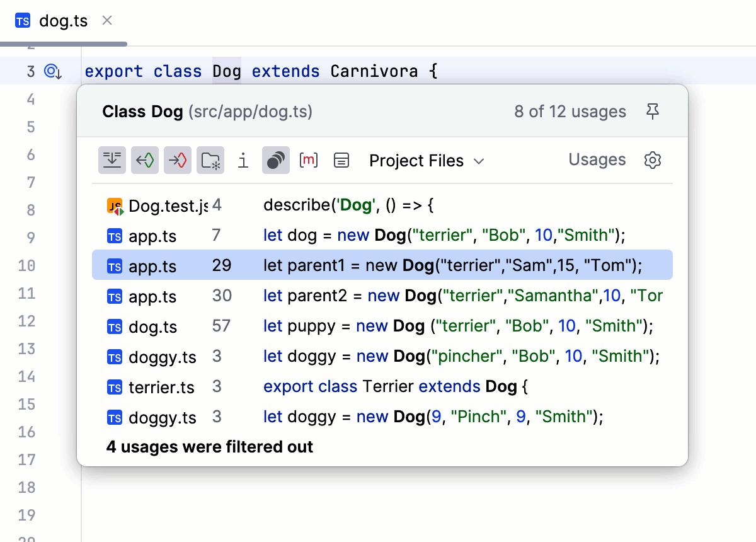Click the gutter icon on line 3
756x542 pixels.
point(53,72)
